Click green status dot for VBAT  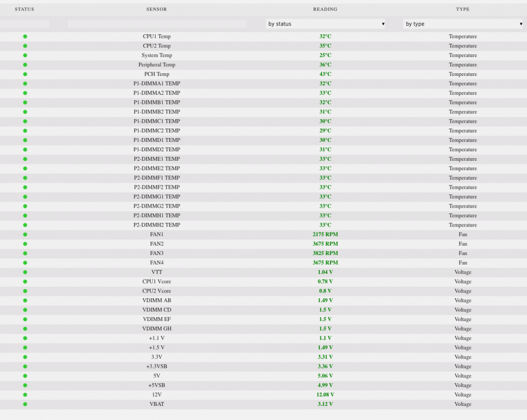(25, 404)
